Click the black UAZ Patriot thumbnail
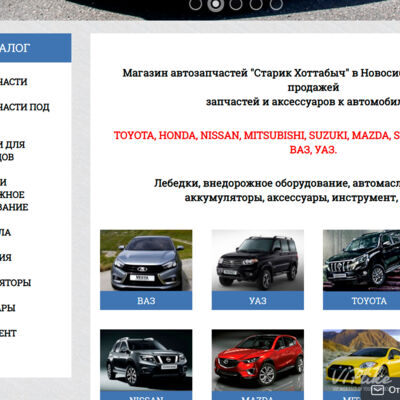 tap(258, 260)
